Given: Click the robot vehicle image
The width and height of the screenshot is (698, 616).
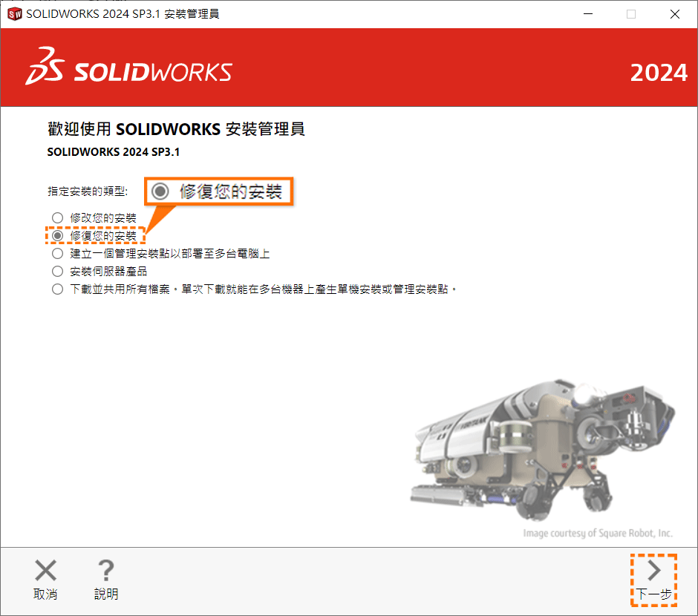Looking at the screenshot, I should (542, 449).
